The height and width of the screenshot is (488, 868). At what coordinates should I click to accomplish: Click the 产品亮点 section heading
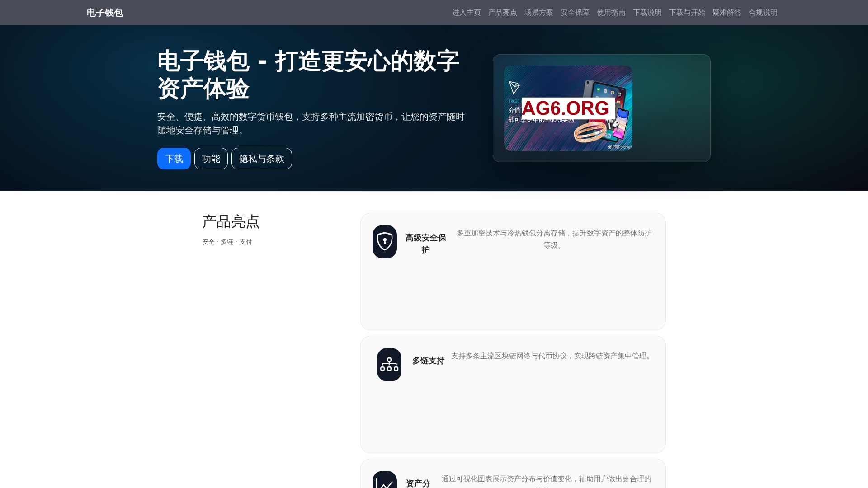coord(231,221)
